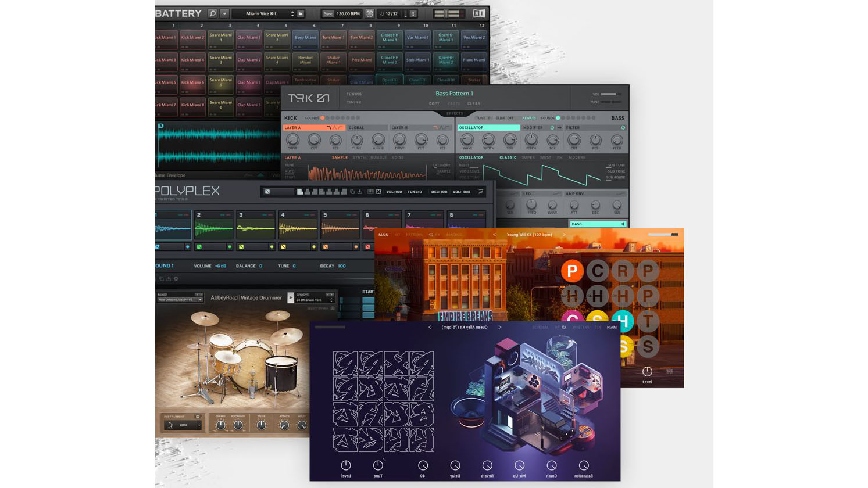Click COPY under Bass Pattern 1
The width and height of the screenshot is (868, 488).
pos(434,104)
